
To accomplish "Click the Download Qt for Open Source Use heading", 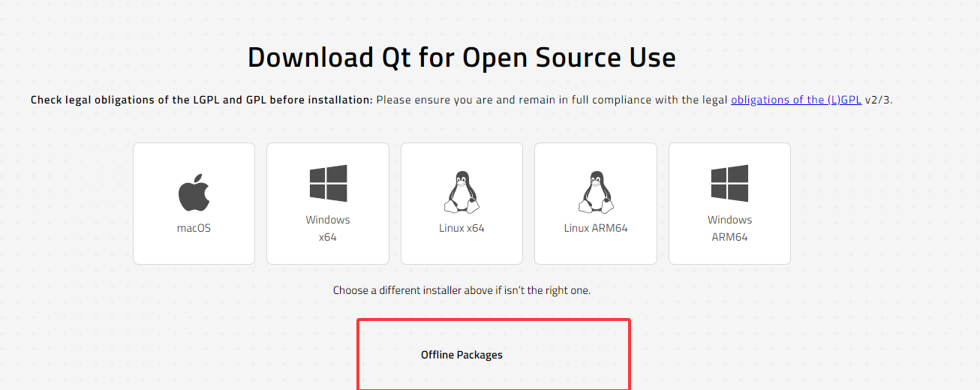I will [461, 58].
